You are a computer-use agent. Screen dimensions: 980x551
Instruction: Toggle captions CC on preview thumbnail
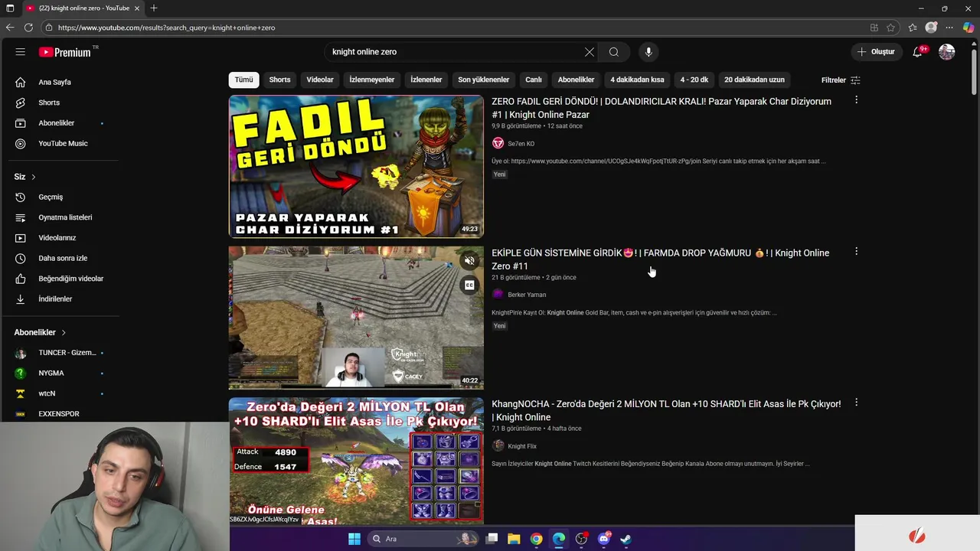coord(469,285)
